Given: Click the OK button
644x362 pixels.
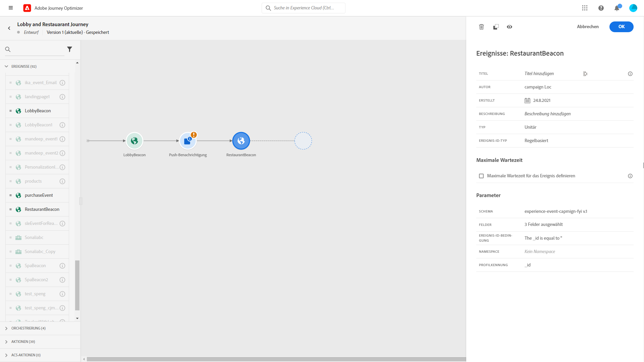Looking at the screenshot, I should pos(621,27).
